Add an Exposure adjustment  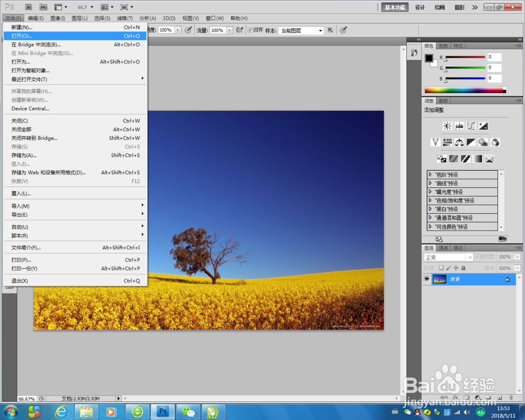click(x=483, y=126)
